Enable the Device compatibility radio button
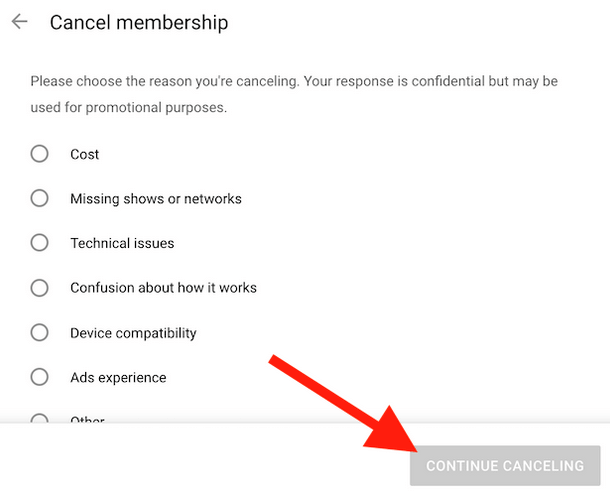The height and width of the screenshot is (491, 610). click(39, 333)
